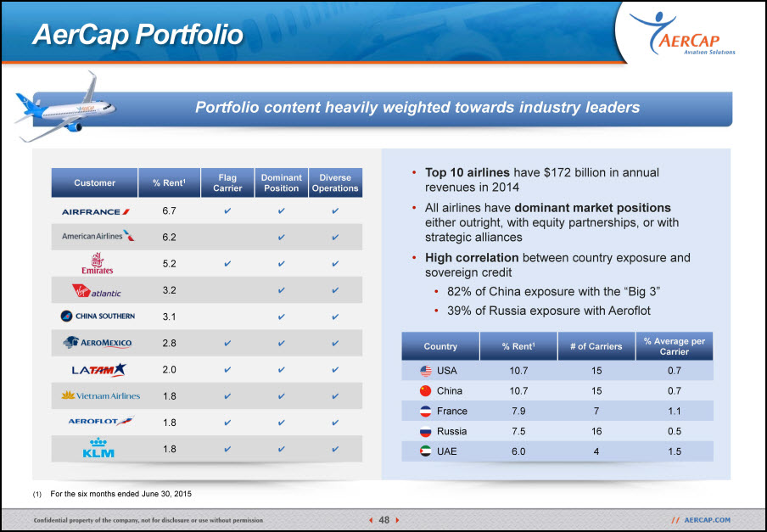This screenshot has width=767, height=532.
Task: Click the KLM logo
Action: point(98,448)
